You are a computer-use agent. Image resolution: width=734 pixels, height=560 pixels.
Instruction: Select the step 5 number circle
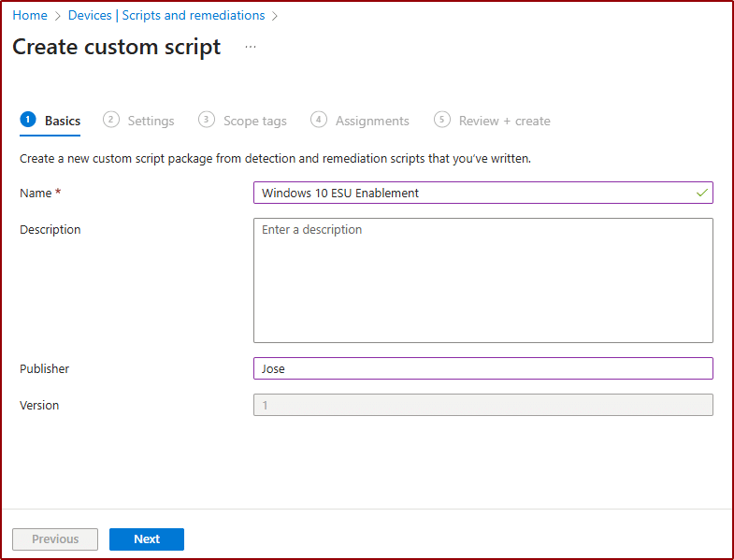tap(442, 120)
